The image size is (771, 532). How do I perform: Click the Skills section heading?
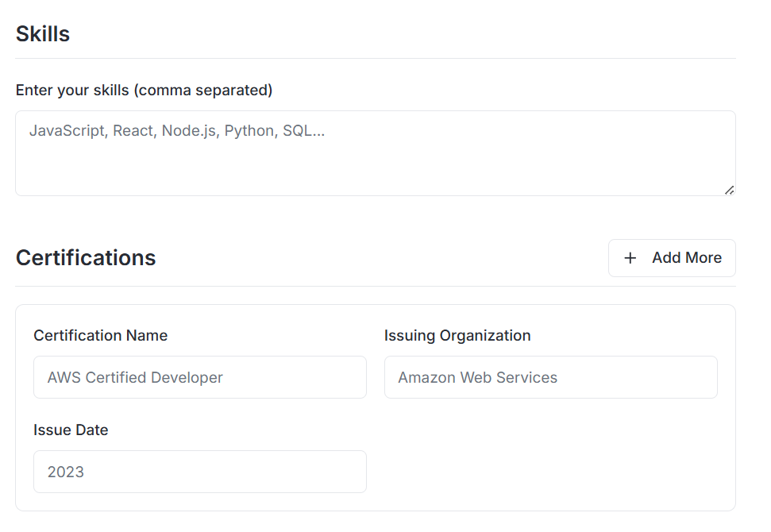coord(42,33)
